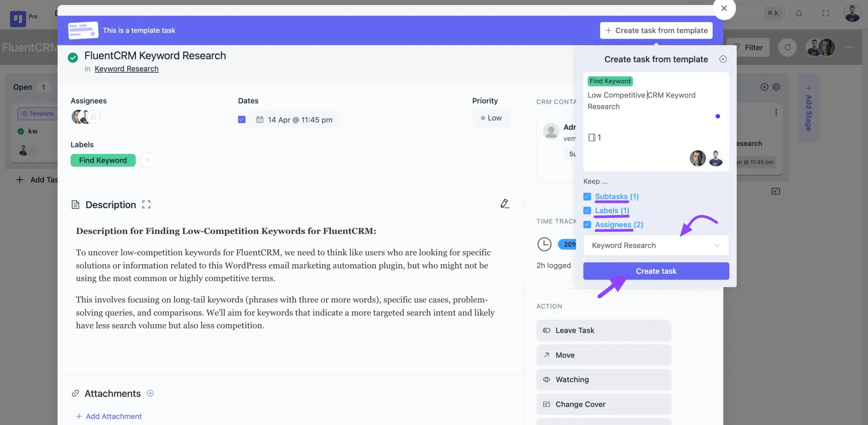
Task: Click the CRM contact avatar
Action: pos(551,131)
